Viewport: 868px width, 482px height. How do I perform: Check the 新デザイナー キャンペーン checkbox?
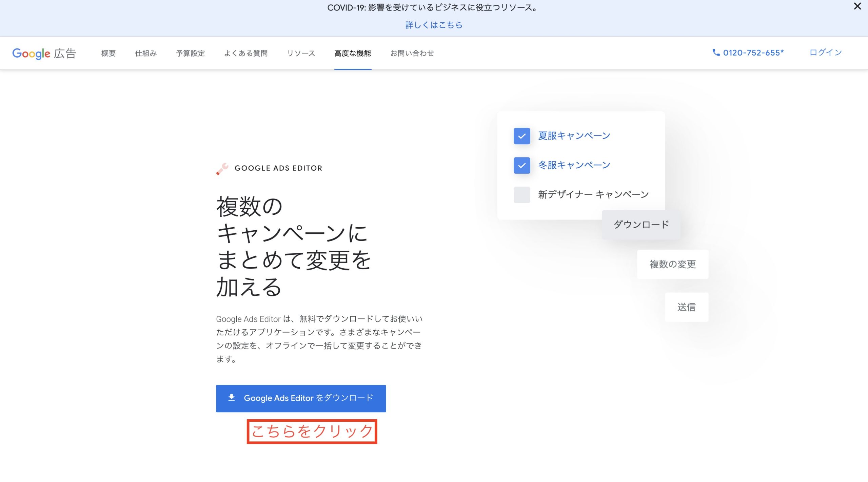point(522,195)
